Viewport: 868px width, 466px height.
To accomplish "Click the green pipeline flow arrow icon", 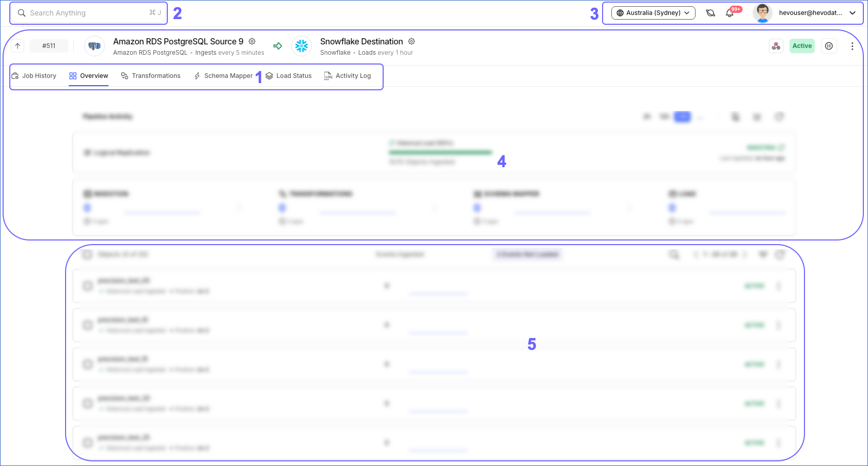I will tap(278, 46).
